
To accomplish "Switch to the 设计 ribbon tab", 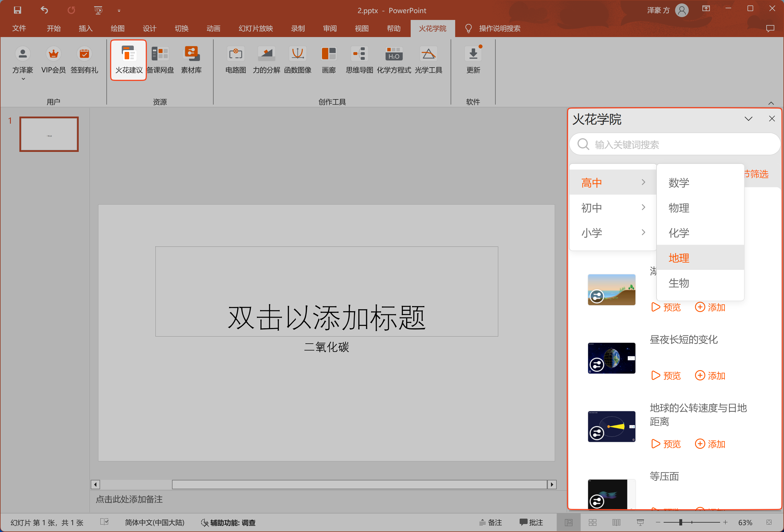I will [x=149, y=28].
